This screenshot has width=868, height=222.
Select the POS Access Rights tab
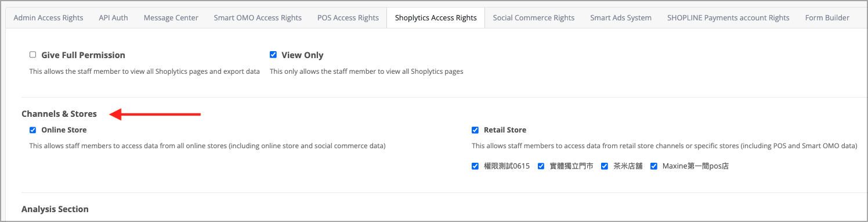pos(348,17)
